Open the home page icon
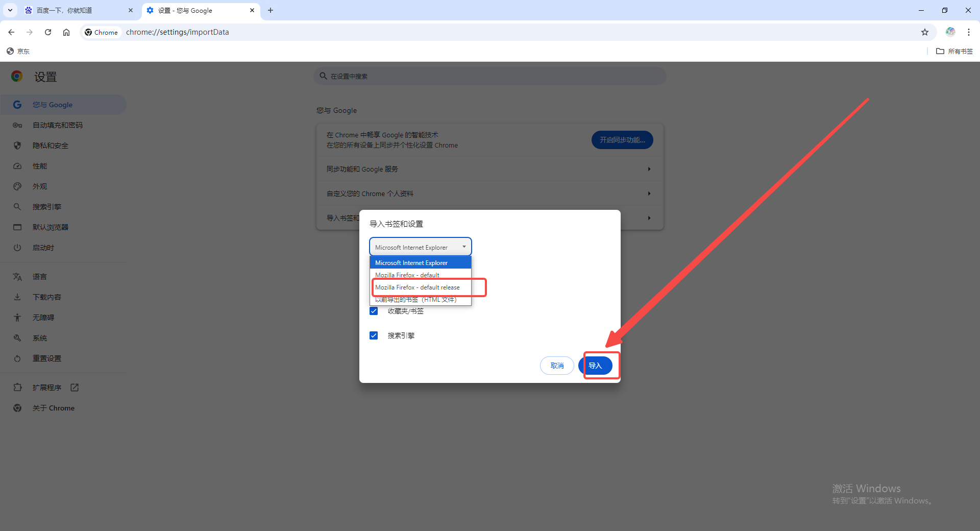The image size is (980, 531). click(66, 32)
